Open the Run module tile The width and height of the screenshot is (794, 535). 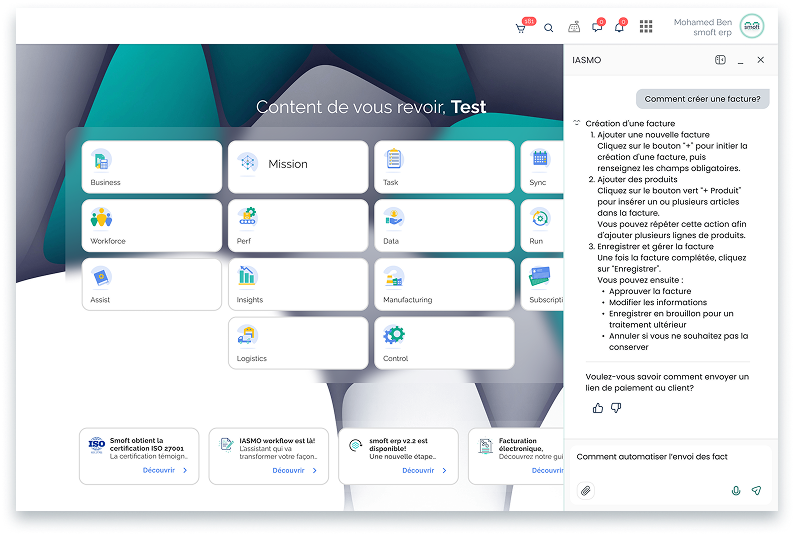[x=542, y=226]
